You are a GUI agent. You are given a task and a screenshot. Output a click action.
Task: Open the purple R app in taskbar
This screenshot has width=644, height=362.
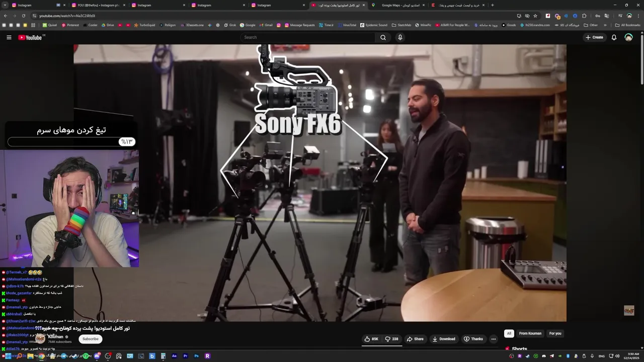pyautogui.click(x=207, y=356)
